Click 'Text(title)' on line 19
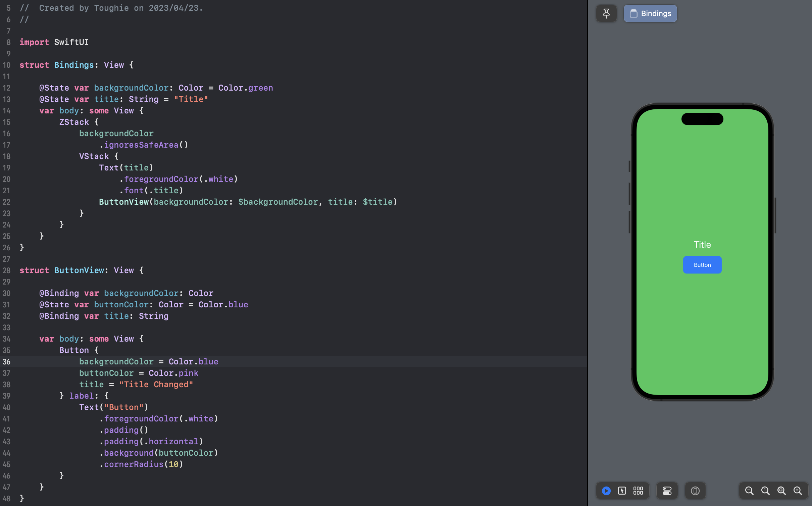Image resolution: width=812 pixels, height=506 pixels. click(126, 168)
